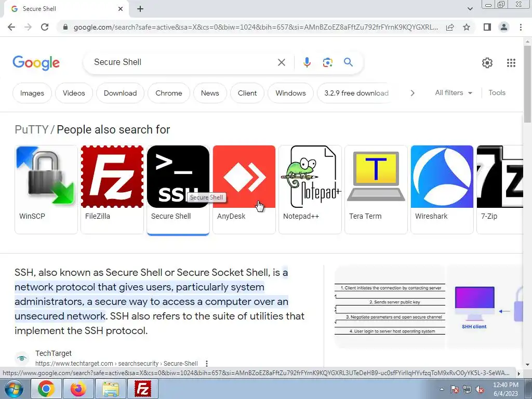532x399 pixels.
Task: Clear the search box text
Action: [281, 62]
